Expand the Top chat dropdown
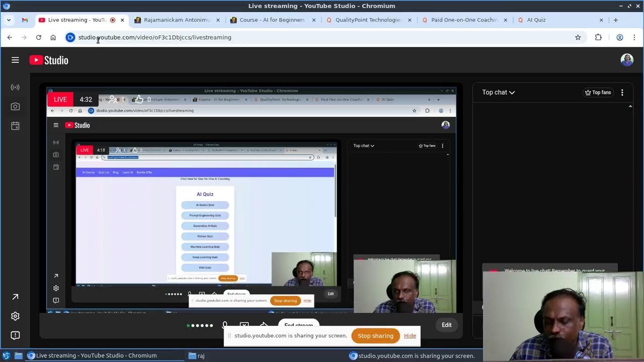The width and height of the screenshot is (644, 362). point(498,93)
